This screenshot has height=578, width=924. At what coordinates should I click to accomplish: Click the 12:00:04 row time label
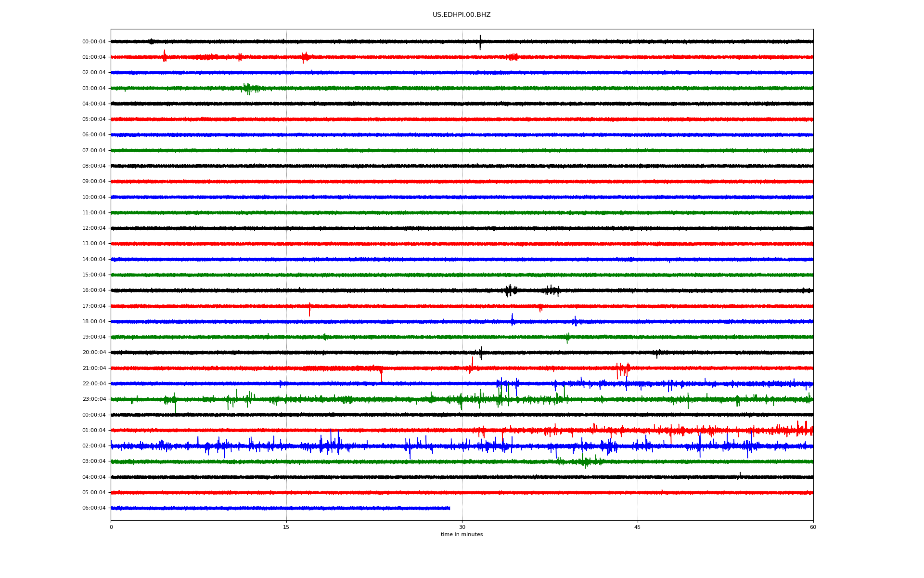pyautogui.click(x=94, y=228)
